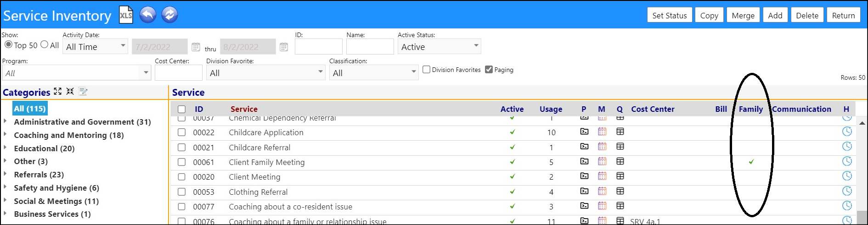This screenshot has width=868, height=225.
Task: Click the blue back arrow icon
Action: [148, 15]
